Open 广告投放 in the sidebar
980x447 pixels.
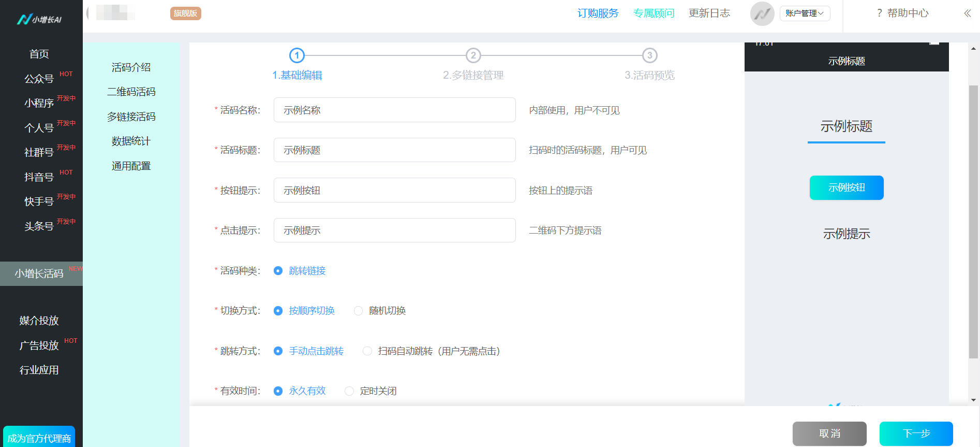pos(39,345)
